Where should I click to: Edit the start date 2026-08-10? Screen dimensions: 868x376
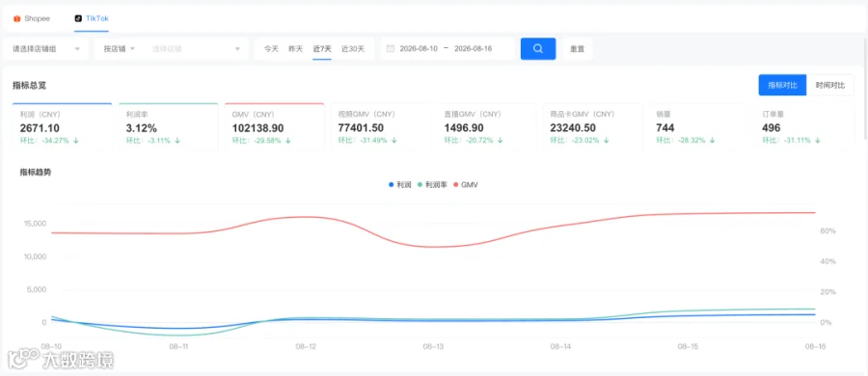419,49
